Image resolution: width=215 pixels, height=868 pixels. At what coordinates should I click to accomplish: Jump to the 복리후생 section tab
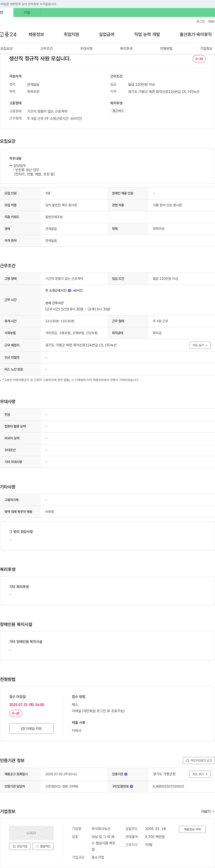click(x=126, y=48)
